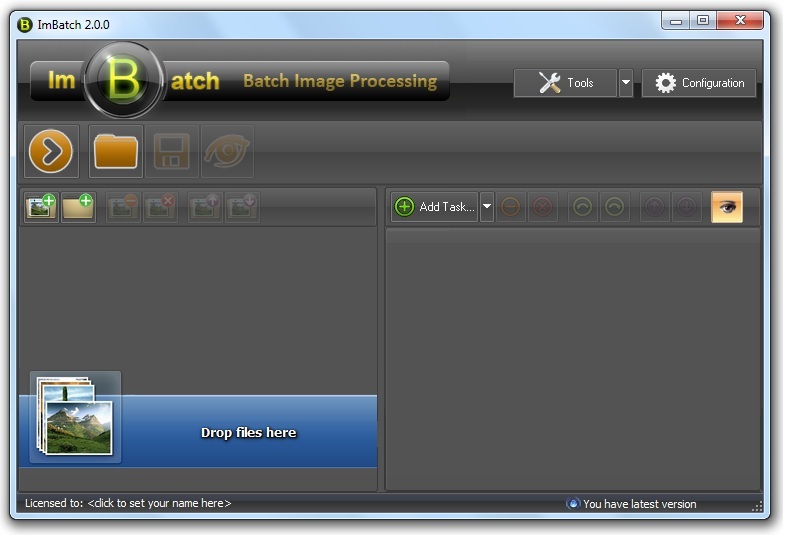Run batch processing with orange arrow button
The height and width of the screenshot is (536, 786).
(51, 151)
